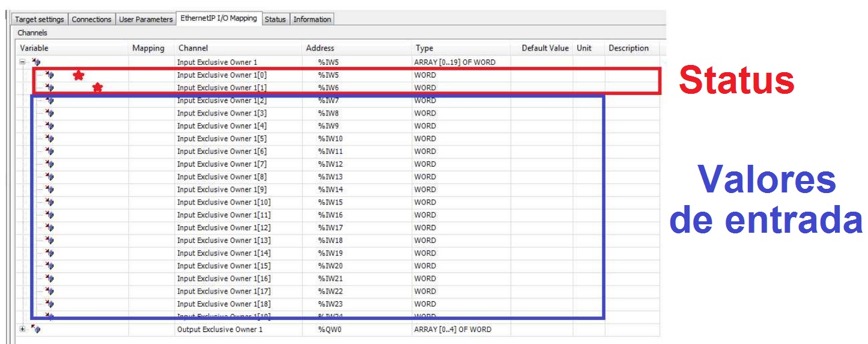868x344 pixels.
Task: Click variable icon in Input Exclusive Owner 1[0] row
Action: [x=49, y=75]
